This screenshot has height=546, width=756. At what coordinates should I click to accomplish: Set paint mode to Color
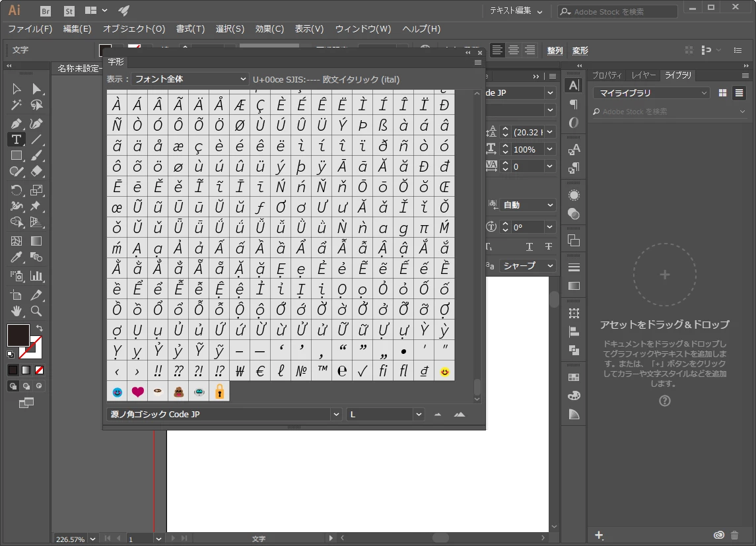tap(13, 370)
